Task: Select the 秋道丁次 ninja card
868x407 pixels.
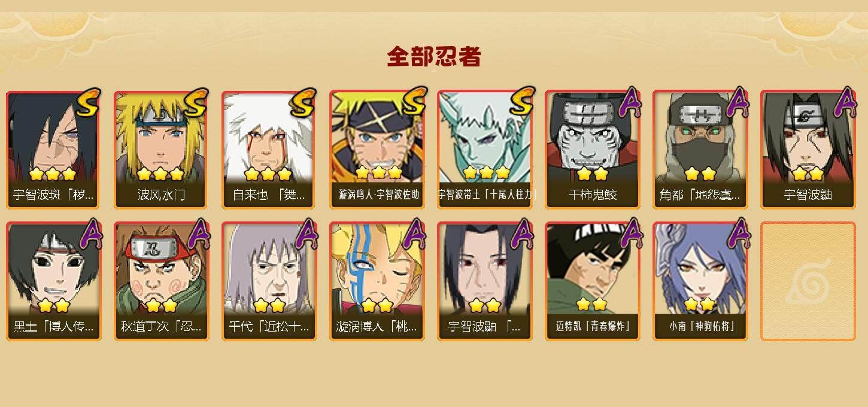Action: point(161,281)
